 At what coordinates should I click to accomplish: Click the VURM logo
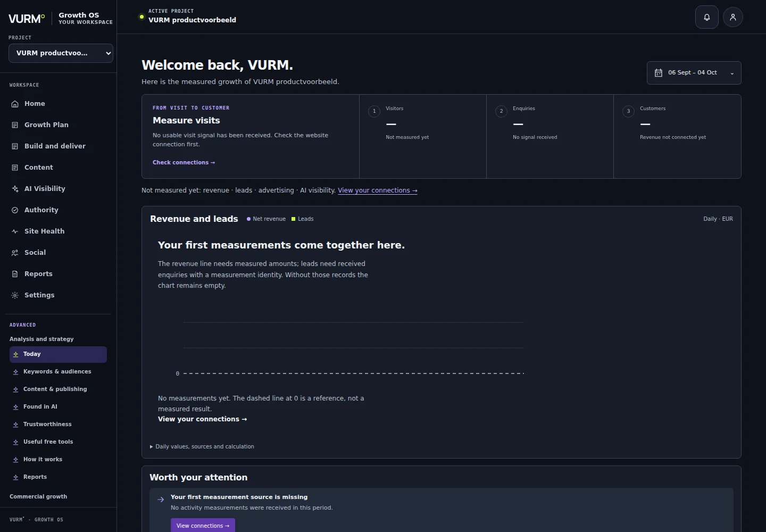pyautogui.click(x=27, y=19)
